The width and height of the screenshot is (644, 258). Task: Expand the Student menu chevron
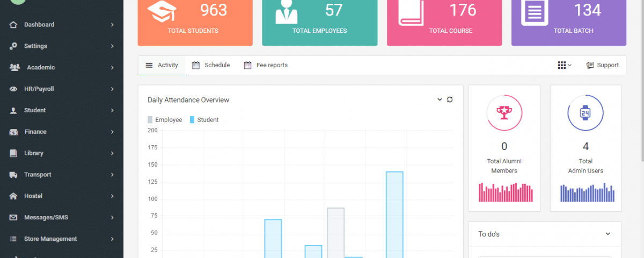pos(112,111)
